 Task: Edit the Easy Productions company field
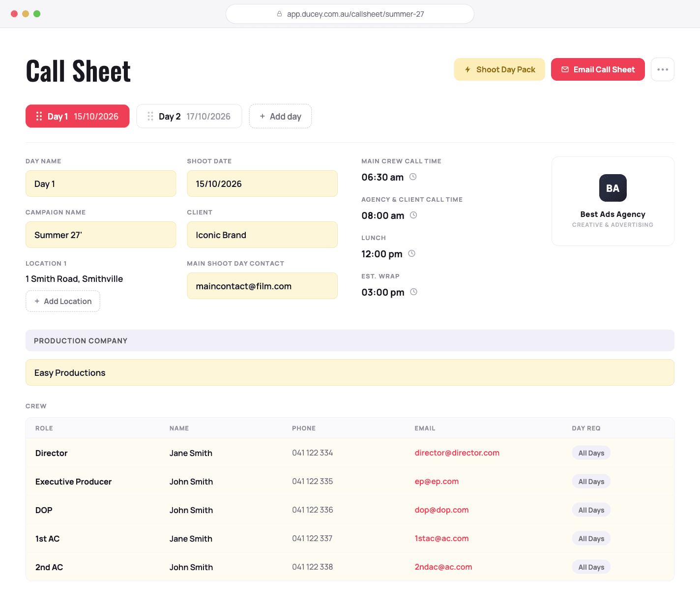click(x=350, y=372)
